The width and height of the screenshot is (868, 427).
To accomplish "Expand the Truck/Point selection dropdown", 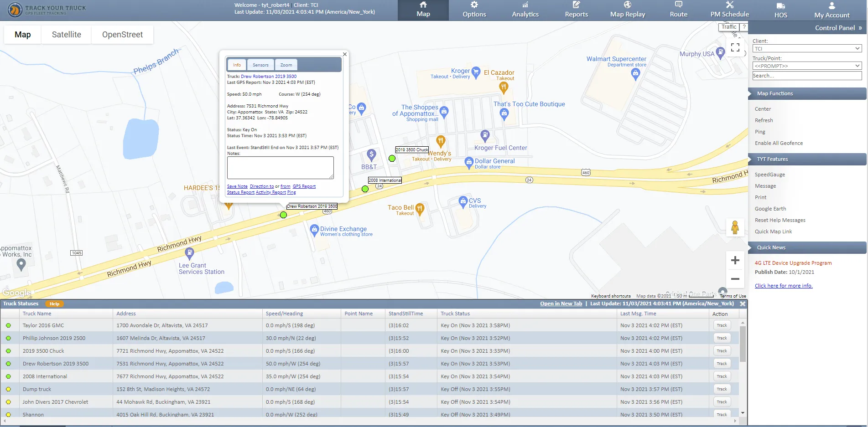I will click(x=806, y=66).
